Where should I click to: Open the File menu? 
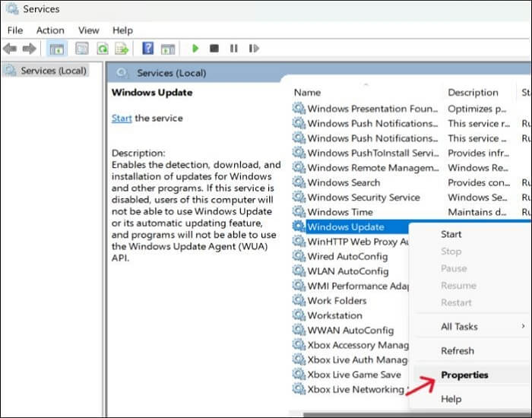[15, 30]
